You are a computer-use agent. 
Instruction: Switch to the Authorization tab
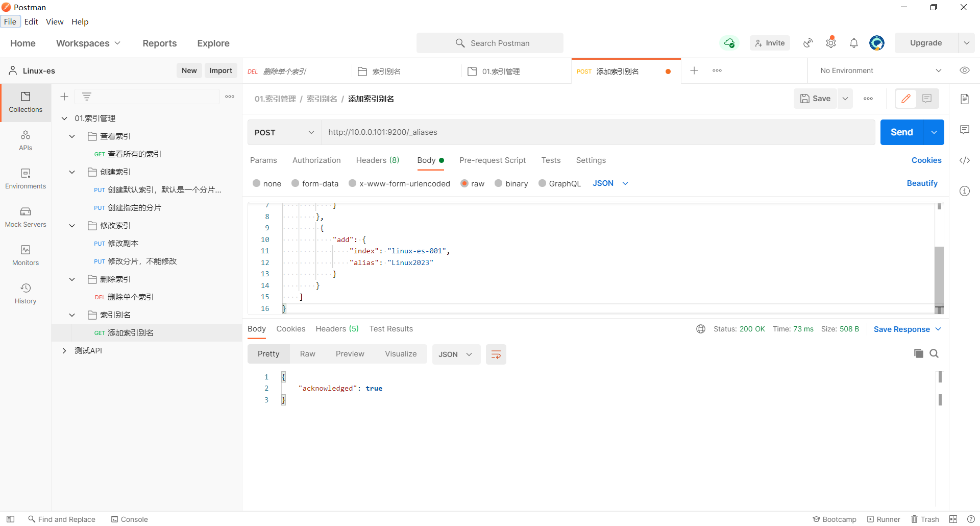(x=316, y=160)
